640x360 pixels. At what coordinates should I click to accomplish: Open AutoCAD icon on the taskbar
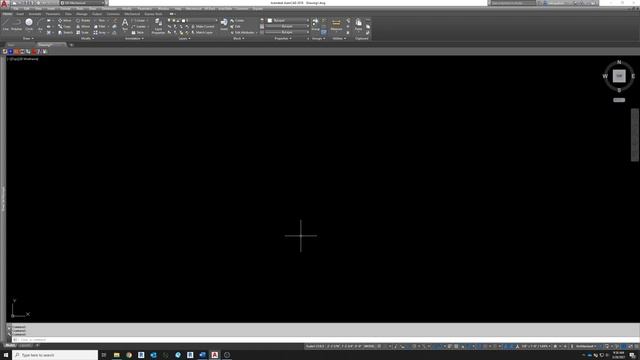(x=215, y=355)
